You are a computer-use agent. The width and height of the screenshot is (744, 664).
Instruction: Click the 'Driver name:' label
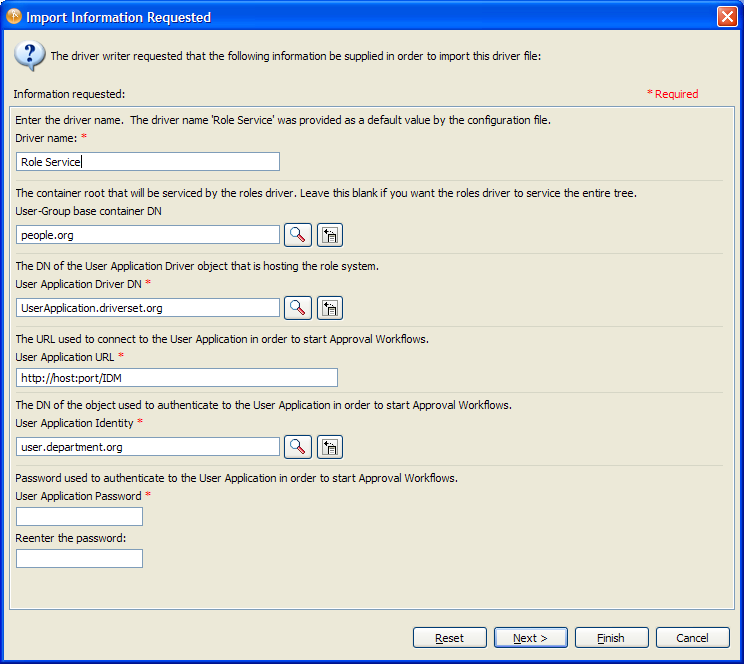tap(46, 138)
